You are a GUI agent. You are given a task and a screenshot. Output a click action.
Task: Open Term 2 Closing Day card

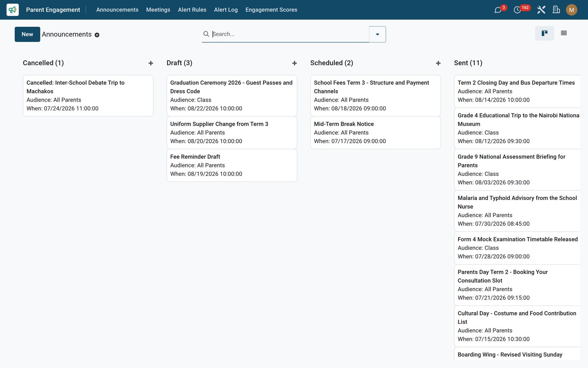tap(517, 91)
